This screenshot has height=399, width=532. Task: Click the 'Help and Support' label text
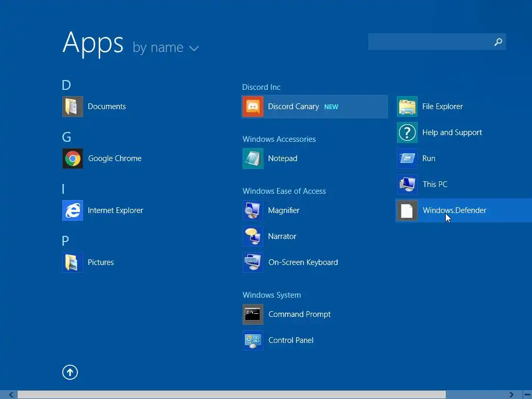tap(452, 132)
